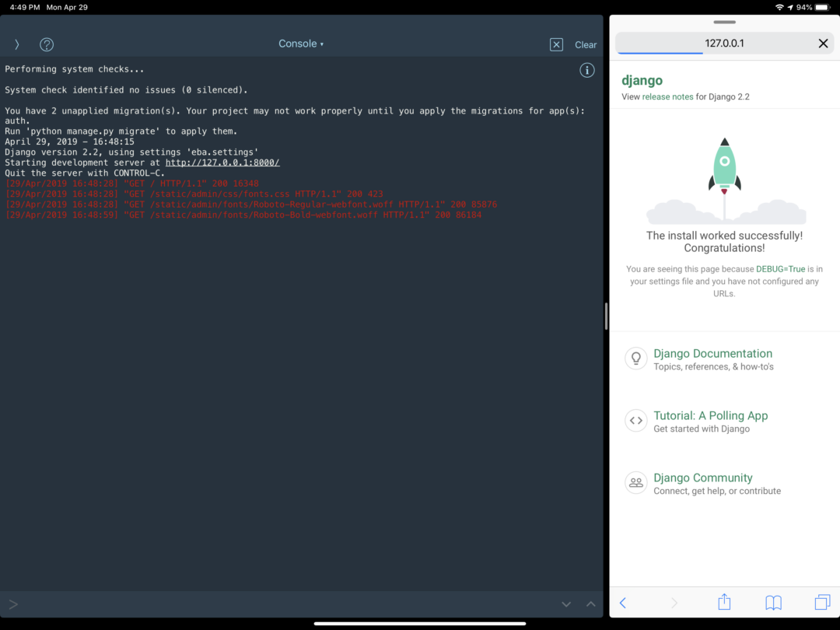Viewport: 840px width, 630px height.
Task: Tap the 127.0.0.1 address field
Action: pyautogui.click(x=723, y=43)
